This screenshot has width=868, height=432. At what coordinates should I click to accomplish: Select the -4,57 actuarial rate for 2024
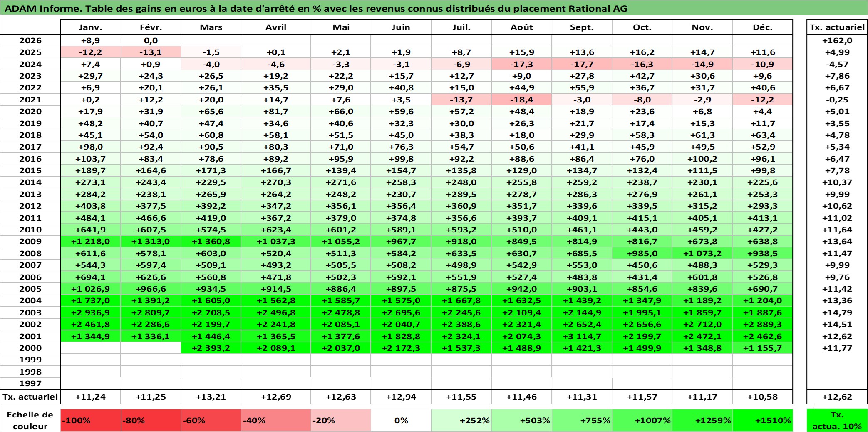pyautogui.click(x=837, y=64)
